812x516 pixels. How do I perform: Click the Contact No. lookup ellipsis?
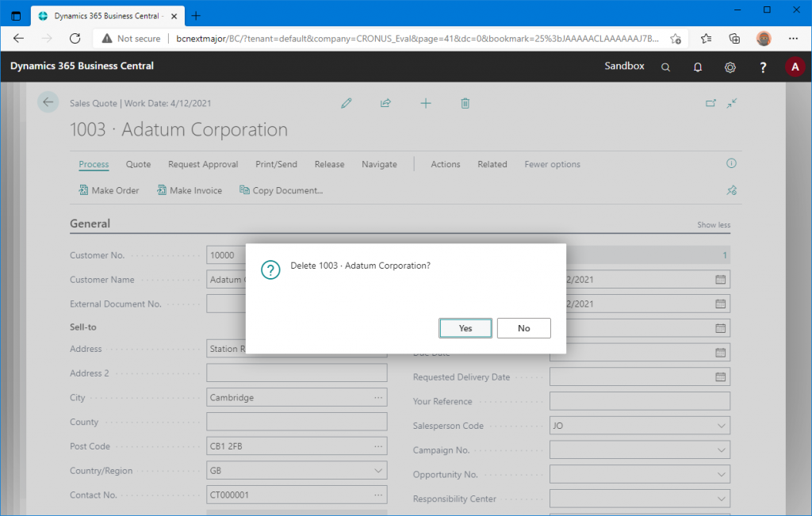click(378, 495)
